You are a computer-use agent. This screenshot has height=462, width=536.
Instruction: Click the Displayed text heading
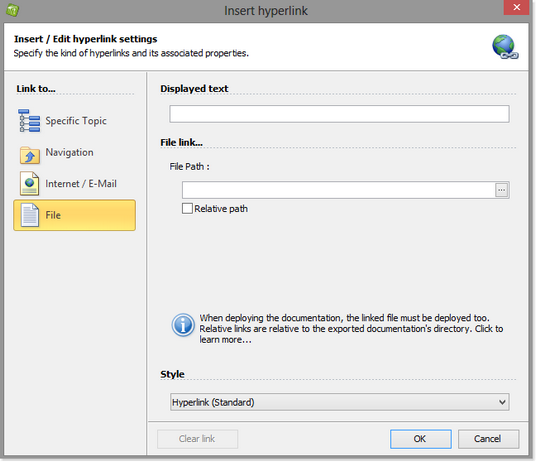coord(194,89)
